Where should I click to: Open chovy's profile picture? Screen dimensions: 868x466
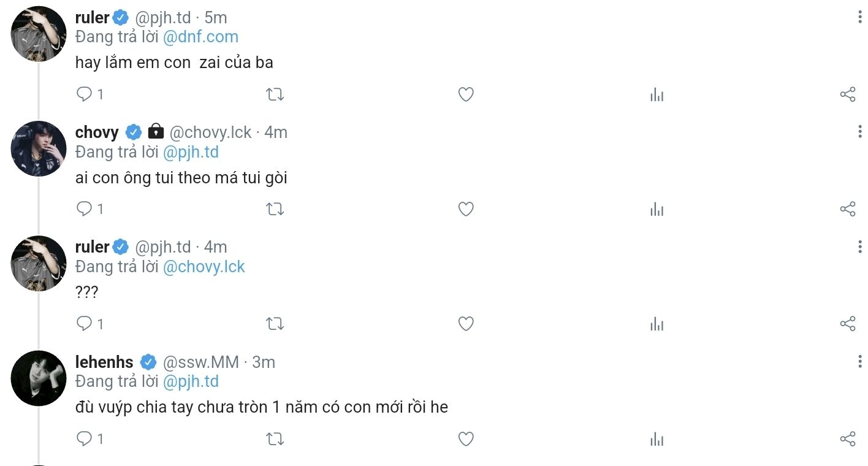tap(39, 148)
